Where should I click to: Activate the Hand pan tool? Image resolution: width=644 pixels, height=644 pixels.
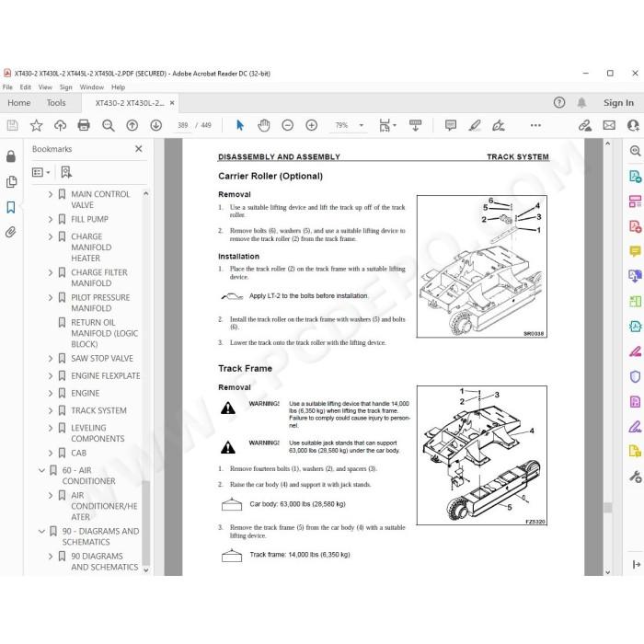pyautogui.click(x=264, y=125)
